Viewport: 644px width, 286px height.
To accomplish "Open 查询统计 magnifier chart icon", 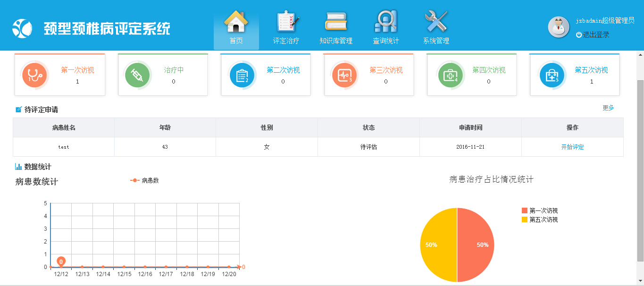I will 385,22.
